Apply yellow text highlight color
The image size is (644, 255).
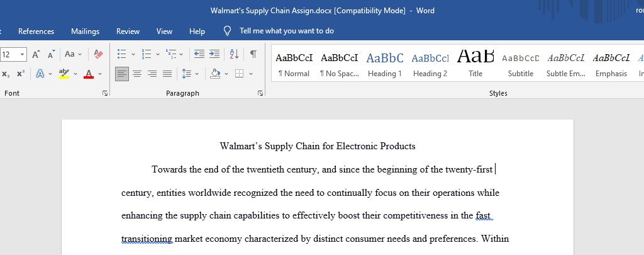[64, 74]
